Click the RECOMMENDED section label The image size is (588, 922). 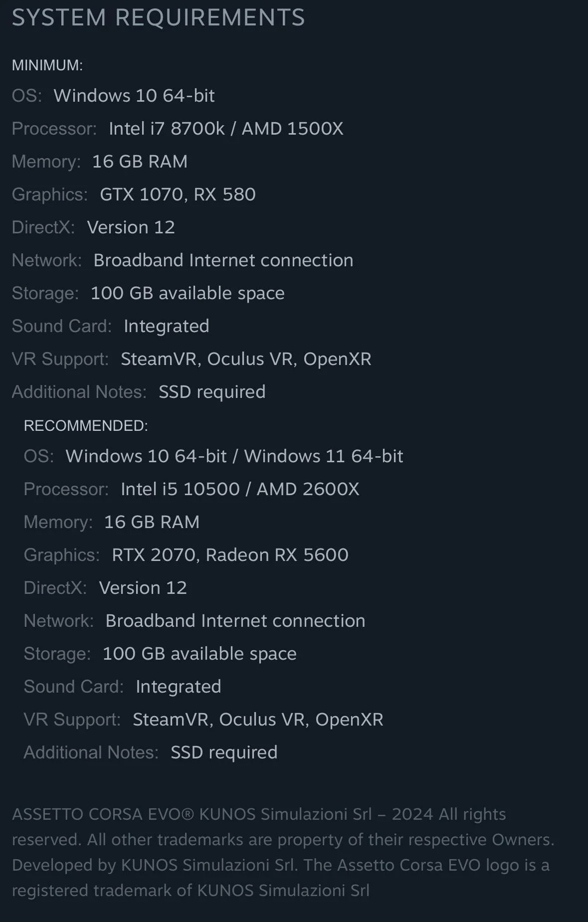pos(86,426)
